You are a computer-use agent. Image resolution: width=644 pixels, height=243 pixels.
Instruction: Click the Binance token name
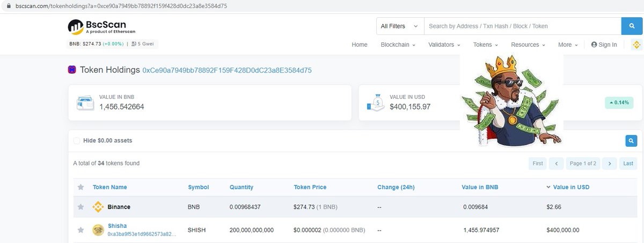coord(119,206)
